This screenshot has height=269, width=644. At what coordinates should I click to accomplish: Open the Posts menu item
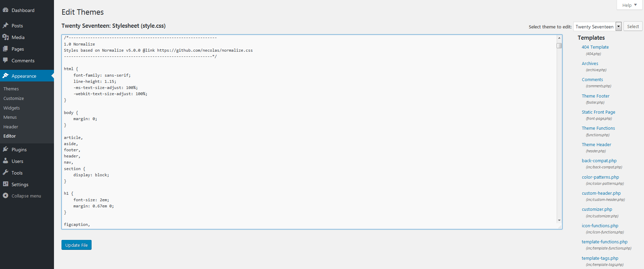[27, 26]
